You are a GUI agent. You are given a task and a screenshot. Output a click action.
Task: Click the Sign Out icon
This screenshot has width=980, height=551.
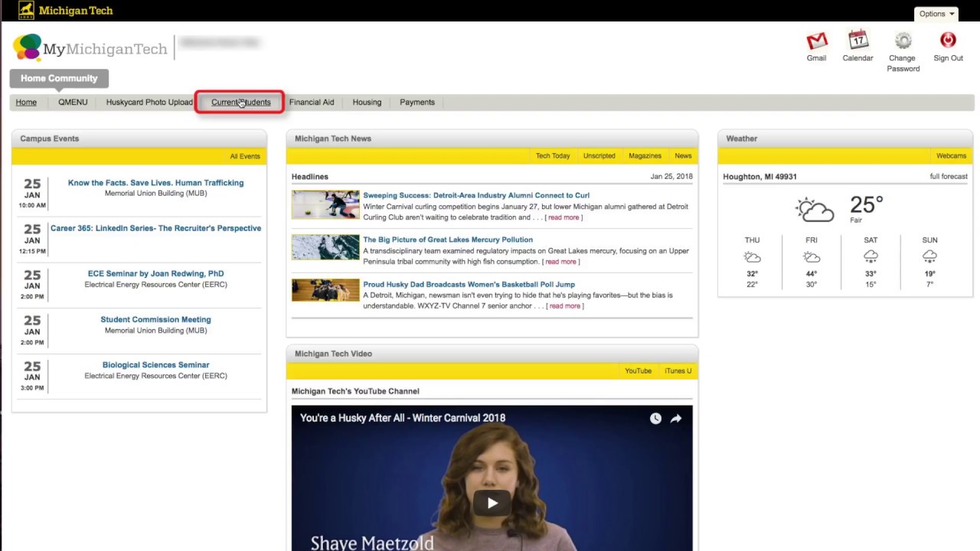(948, 40)
